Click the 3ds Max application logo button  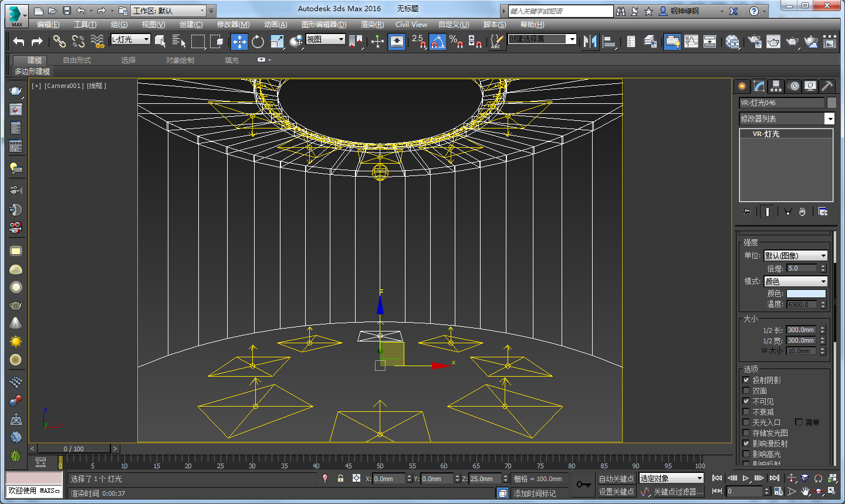tap(16, 16)
